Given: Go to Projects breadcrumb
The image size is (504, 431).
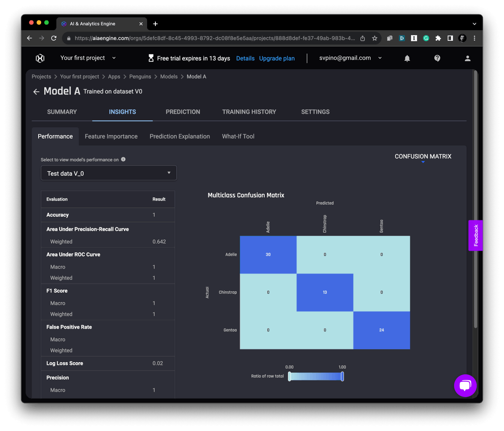Looking at the screenshot, I should pos(42,77).
